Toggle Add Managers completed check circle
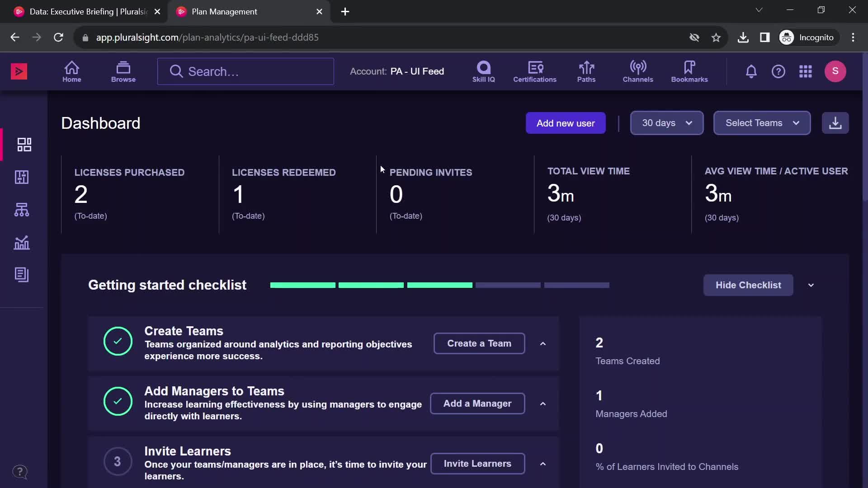Image resolution: width=868 pixels, height=488 pixels. [x=118, y=401]
